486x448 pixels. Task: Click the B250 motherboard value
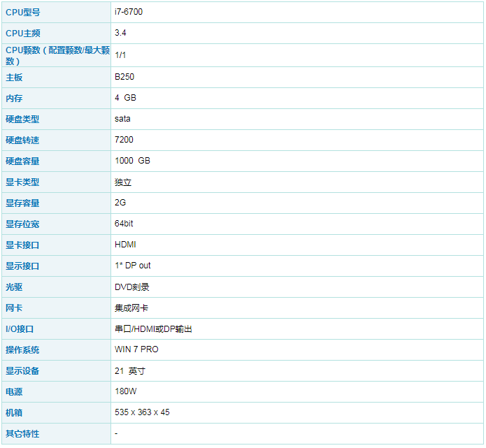click(x=124, y=77)
